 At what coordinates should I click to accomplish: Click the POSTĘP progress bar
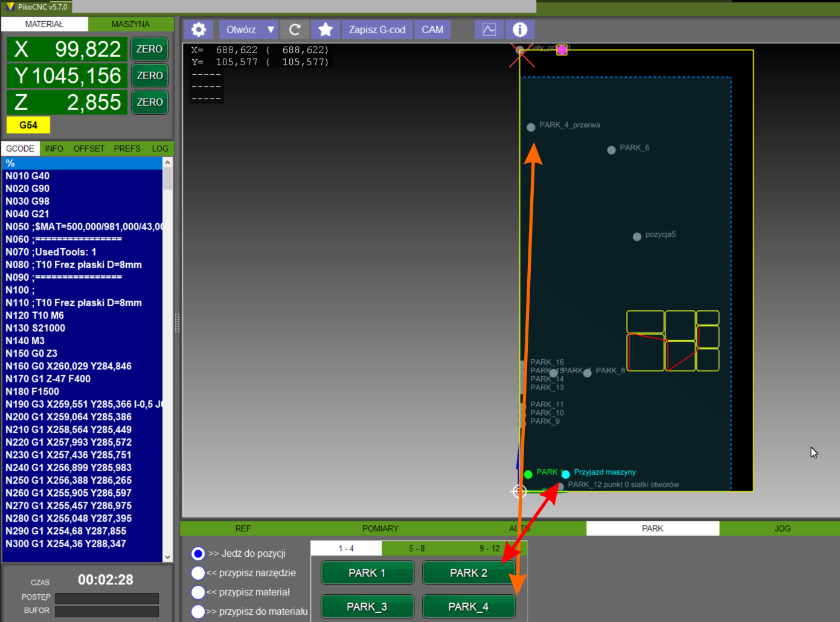[x=107, y=598]
